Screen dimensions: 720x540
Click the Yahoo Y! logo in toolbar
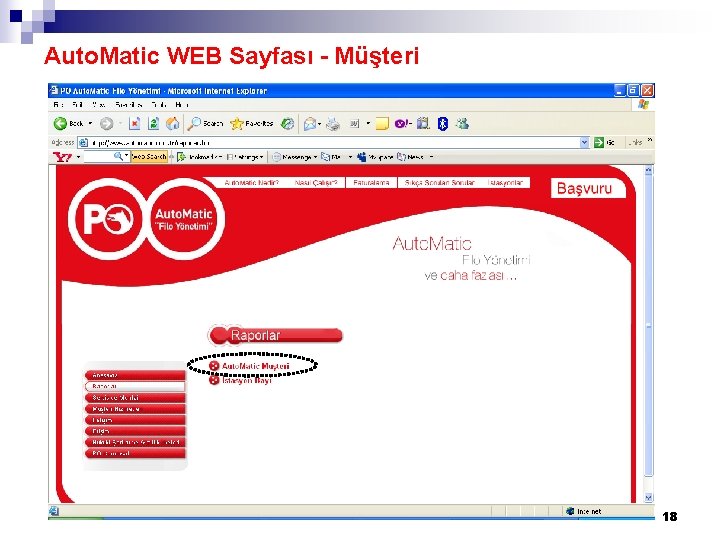coord(62,158)
